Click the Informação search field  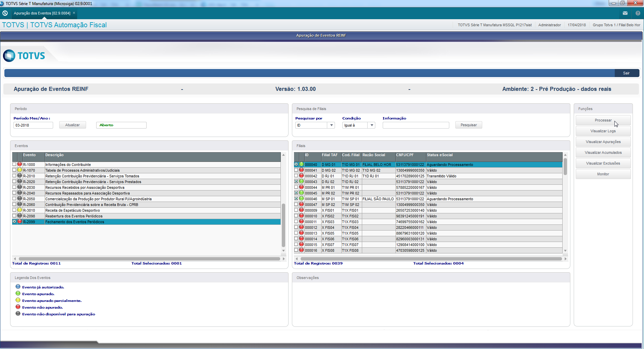click(416, 125)
